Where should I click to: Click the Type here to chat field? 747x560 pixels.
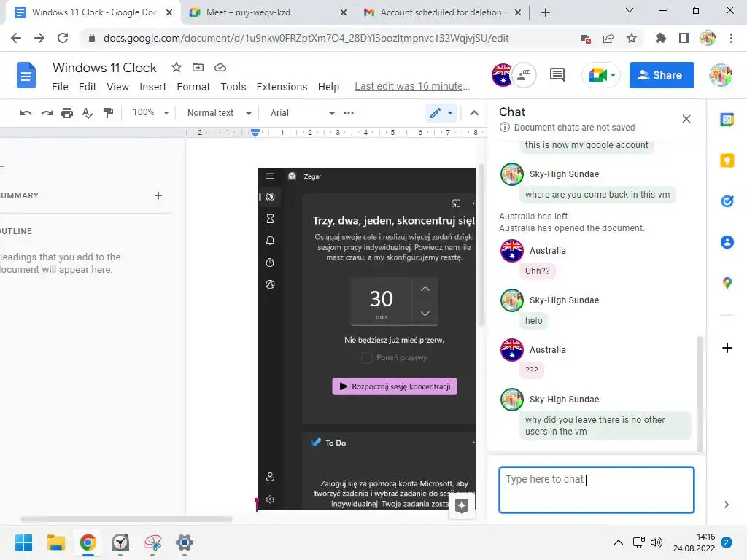(x=596, y=489)
